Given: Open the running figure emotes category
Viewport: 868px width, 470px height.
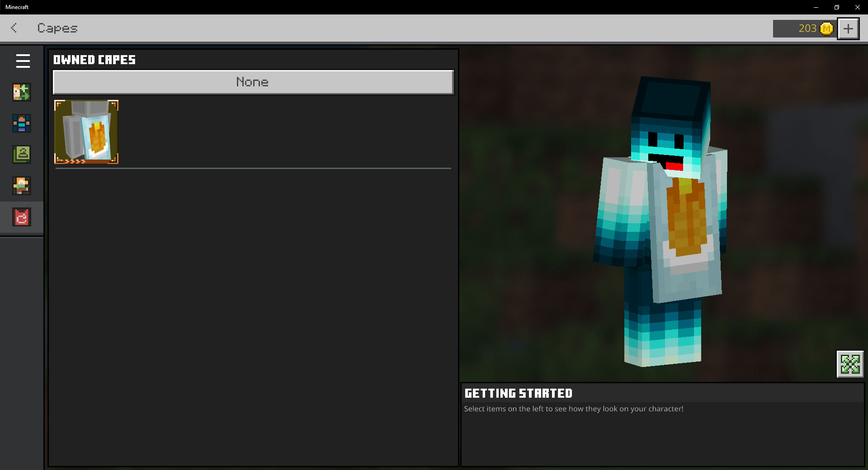Looking at the screenshot, I should [x=22, y=186].
